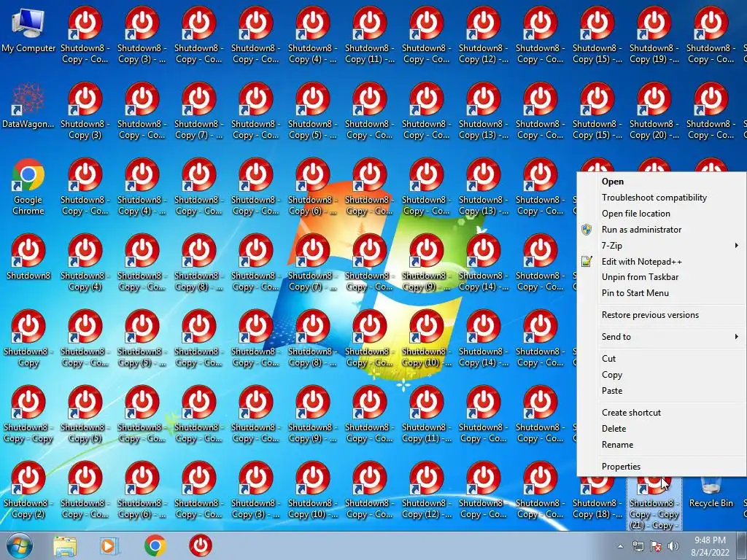Choose Cut from context menu
747x560 pixels.
coord(661,359)
